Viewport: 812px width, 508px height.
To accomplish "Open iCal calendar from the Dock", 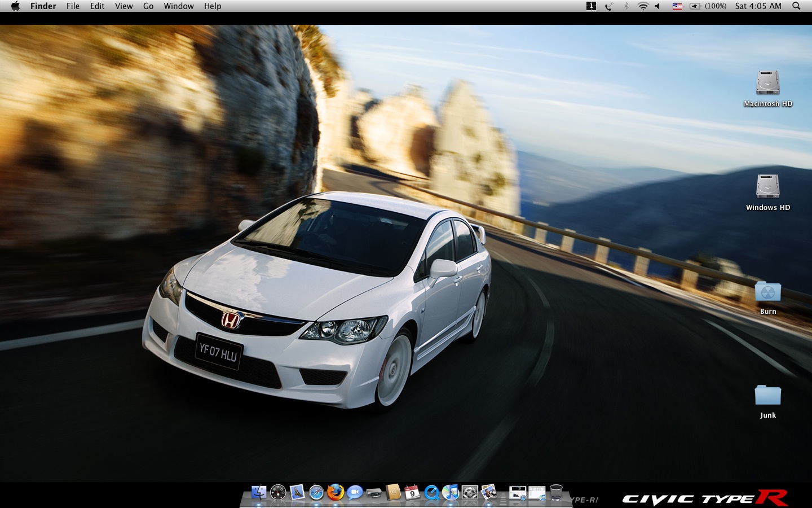I will coord(412,492).
